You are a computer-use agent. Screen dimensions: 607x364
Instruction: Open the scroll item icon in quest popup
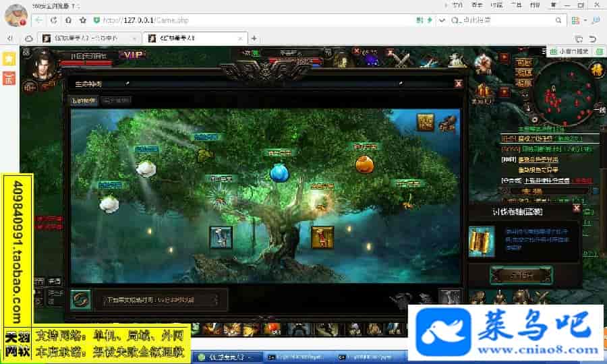(x=482, y=242)
